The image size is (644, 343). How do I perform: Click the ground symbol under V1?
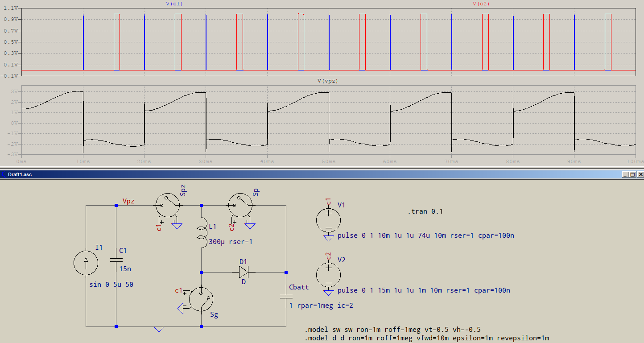click(x=329, y=238)
